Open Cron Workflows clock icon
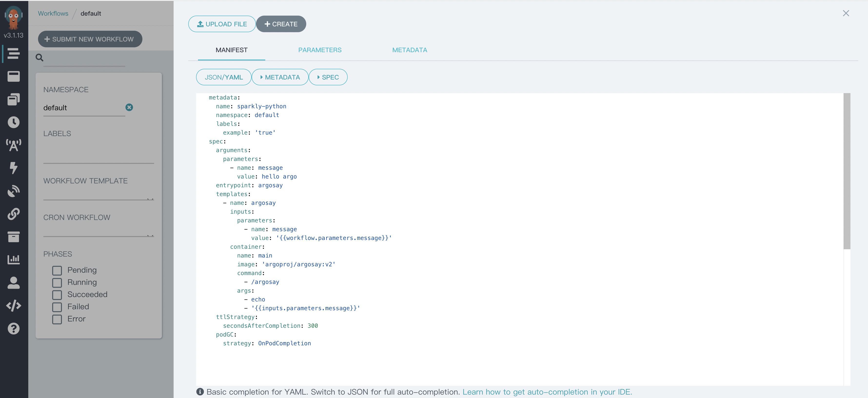This screenshot has width=868, height=398. tap(13, 122)
